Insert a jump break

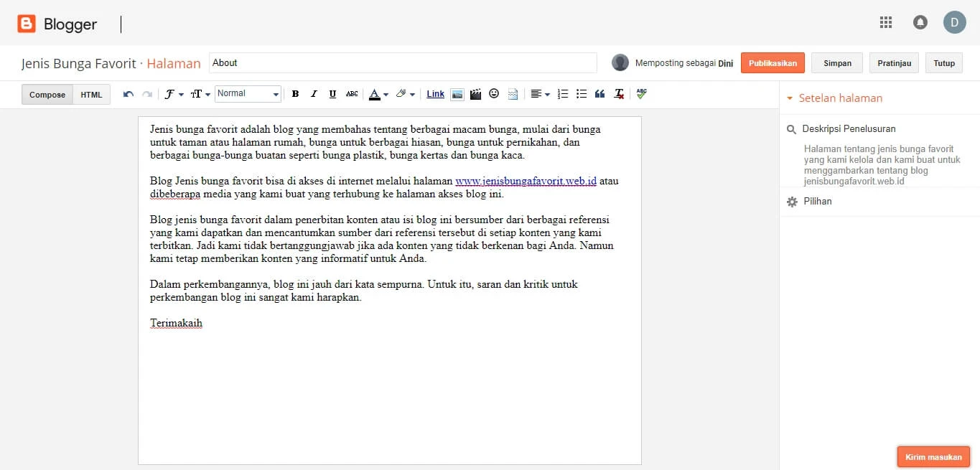tap(513, 93)
